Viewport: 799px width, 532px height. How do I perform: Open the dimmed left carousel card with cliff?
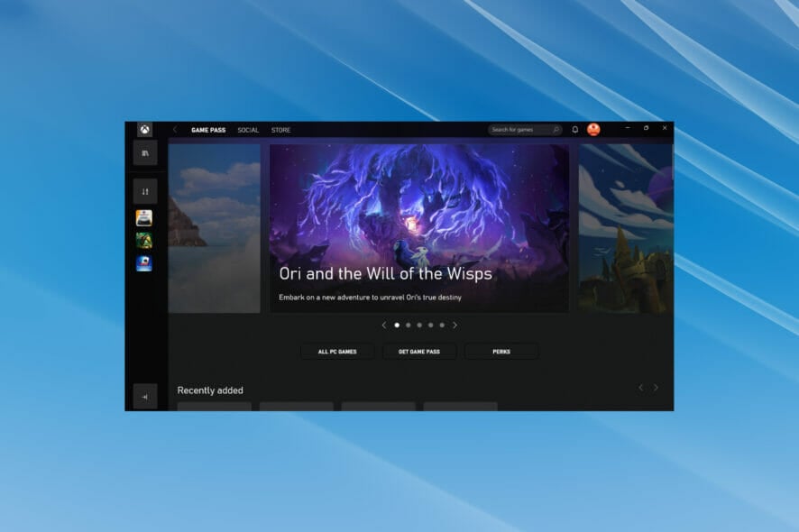click(x=214, y=228)
